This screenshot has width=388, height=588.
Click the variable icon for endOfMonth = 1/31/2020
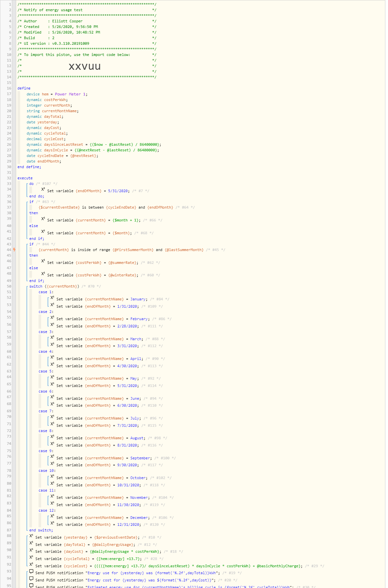click(52, 305)
